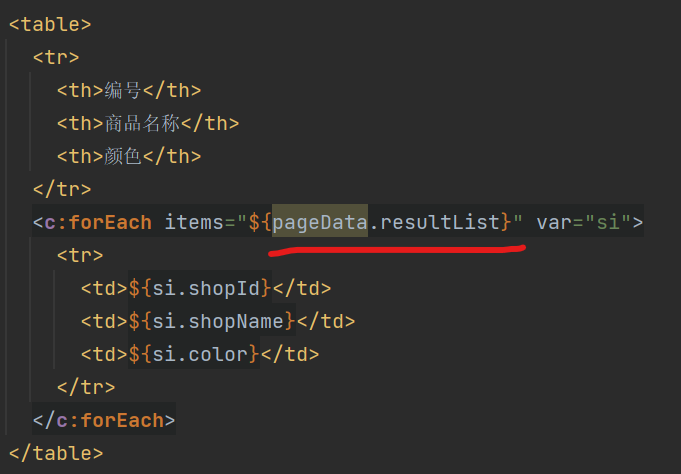Click the closing c:forEach tag
The image size is (681, 474).
(104, 420)
